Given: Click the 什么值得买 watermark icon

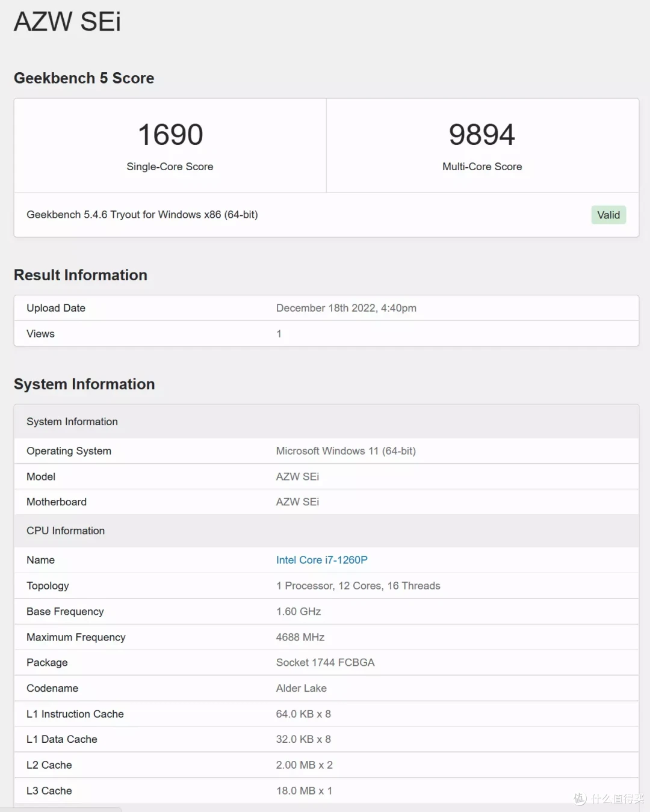Looking at the screenshot, I should click(580, 799).
